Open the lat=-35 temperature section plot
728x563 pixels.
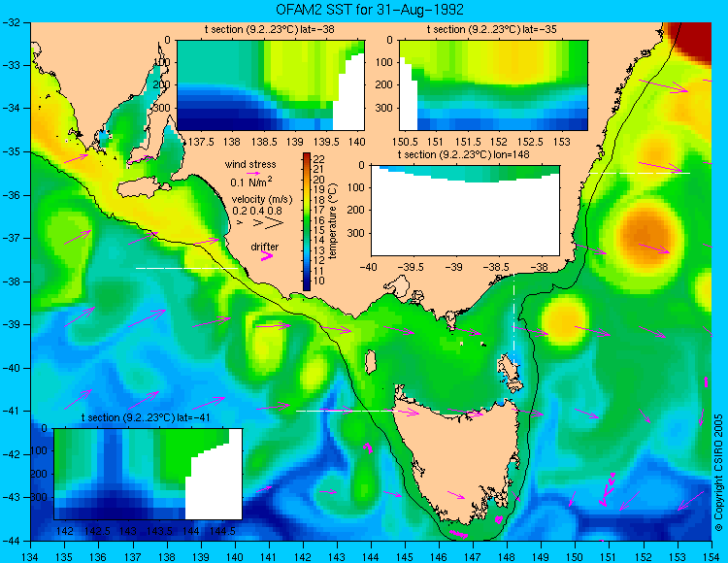(x=493, y=85)
